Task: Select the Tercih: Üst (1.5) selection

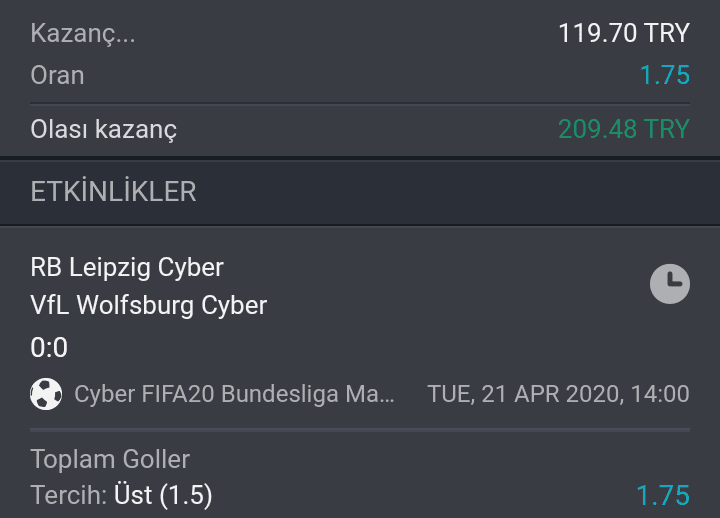Action: pyautogui.click(x=121, y=495)
